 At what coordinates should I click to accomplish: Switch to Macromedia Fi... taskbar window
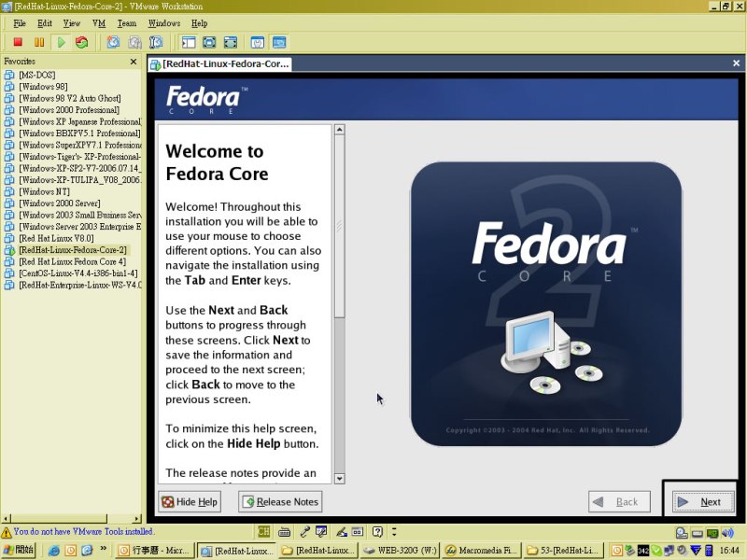[481, 551]
